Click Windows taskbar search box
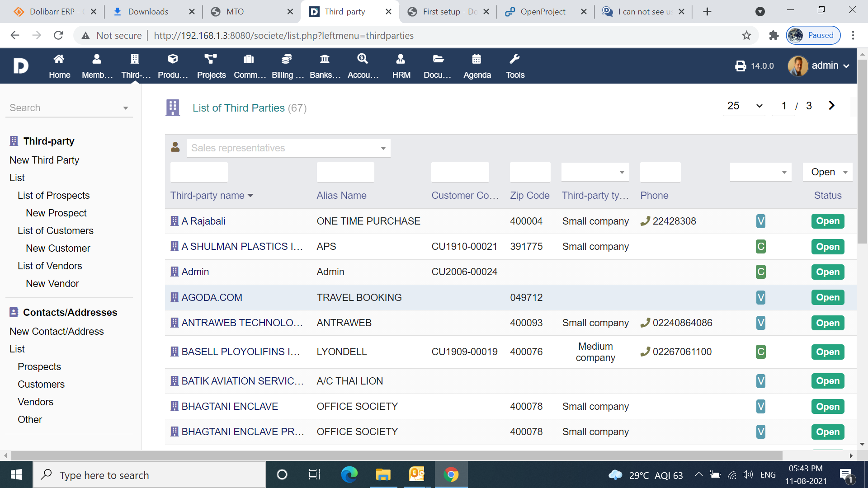Viewport: 868px width, 488px height. coord(149,474)
